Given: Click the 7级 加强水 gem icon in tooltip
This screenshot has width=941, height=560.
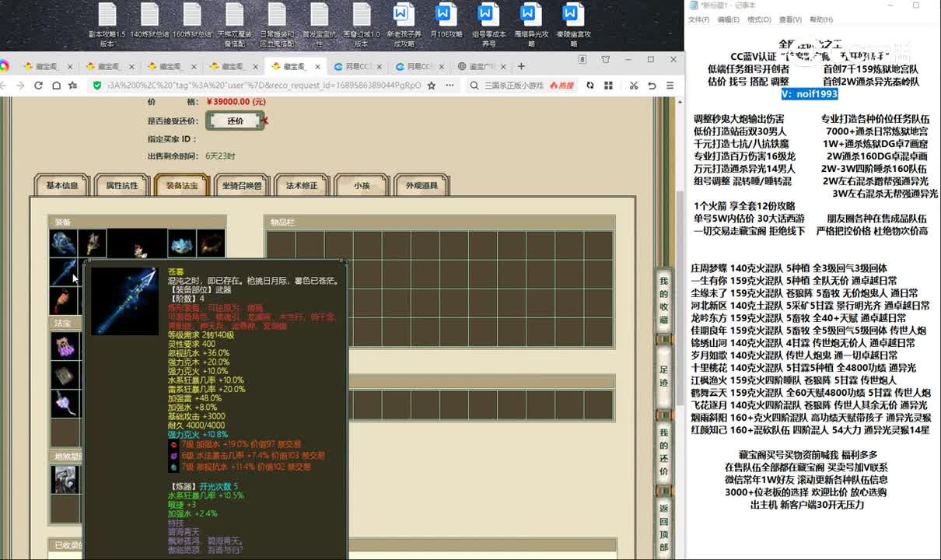Looking at the screenshot, I should [173, 444].
